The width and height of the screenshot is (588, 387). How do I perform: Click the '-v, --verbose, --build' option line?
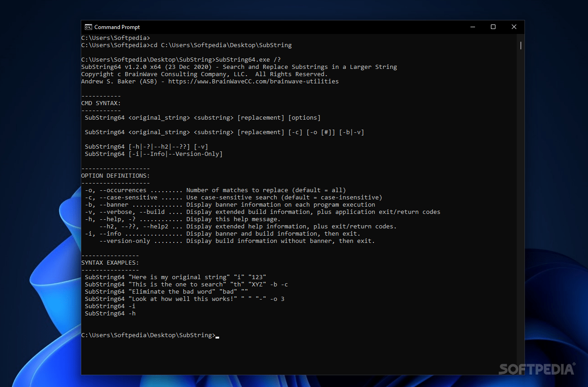(263, 212)
